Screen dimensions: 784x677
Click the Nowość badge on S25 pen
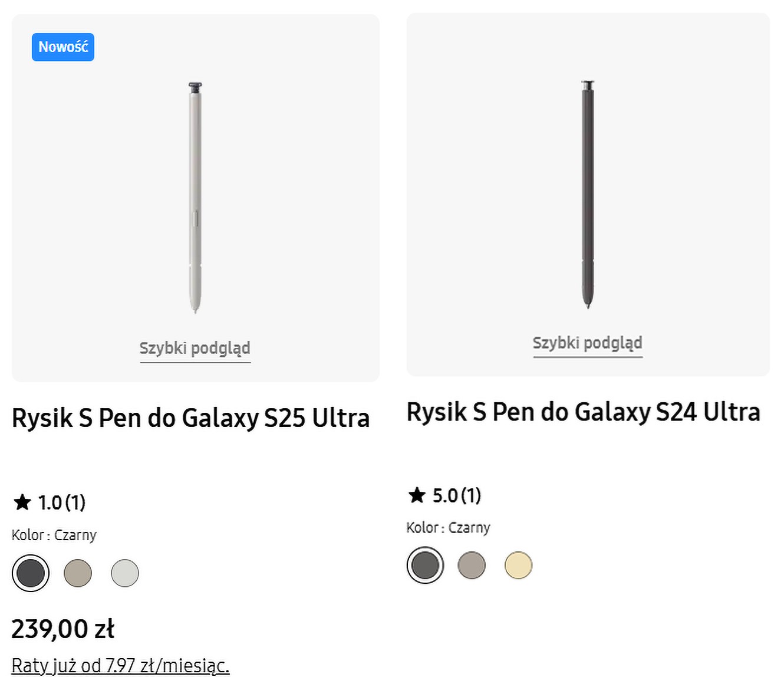[63, 47]
